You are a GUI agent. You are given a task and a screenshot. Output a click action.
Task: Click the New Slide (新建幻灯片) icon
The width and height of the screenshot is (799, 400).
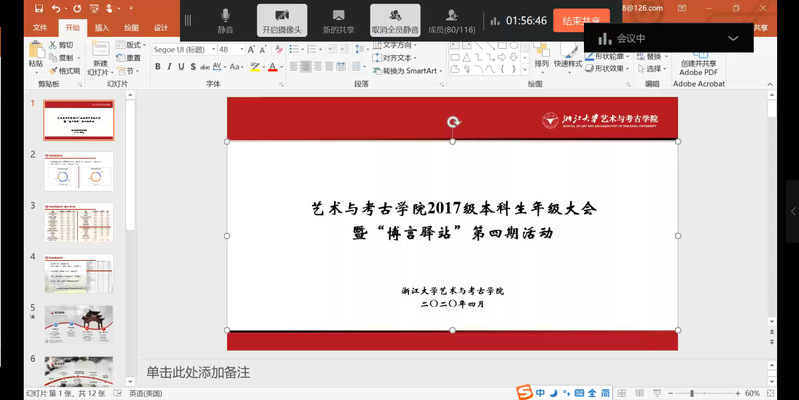[x=100, y=50]
